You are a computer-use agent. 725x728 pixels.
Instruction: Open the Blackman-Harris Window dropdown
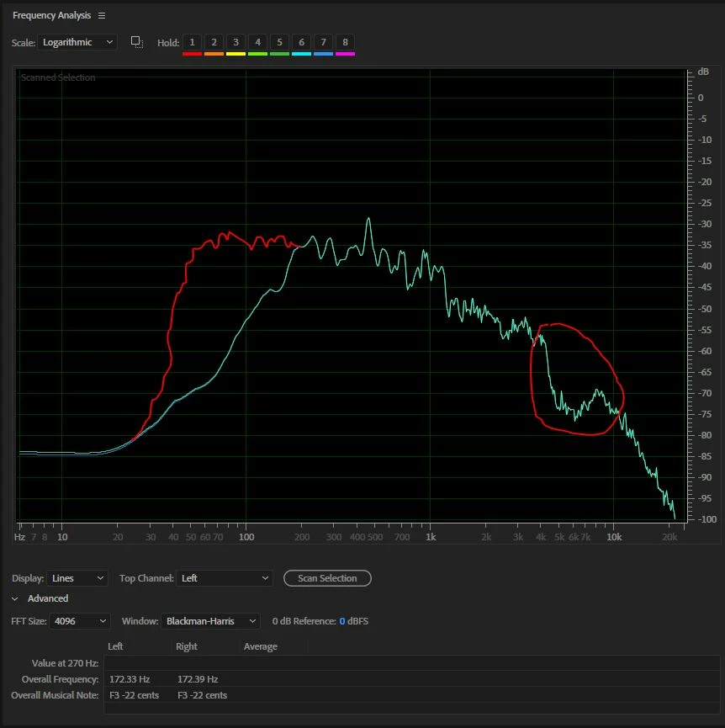pos(210,621)
